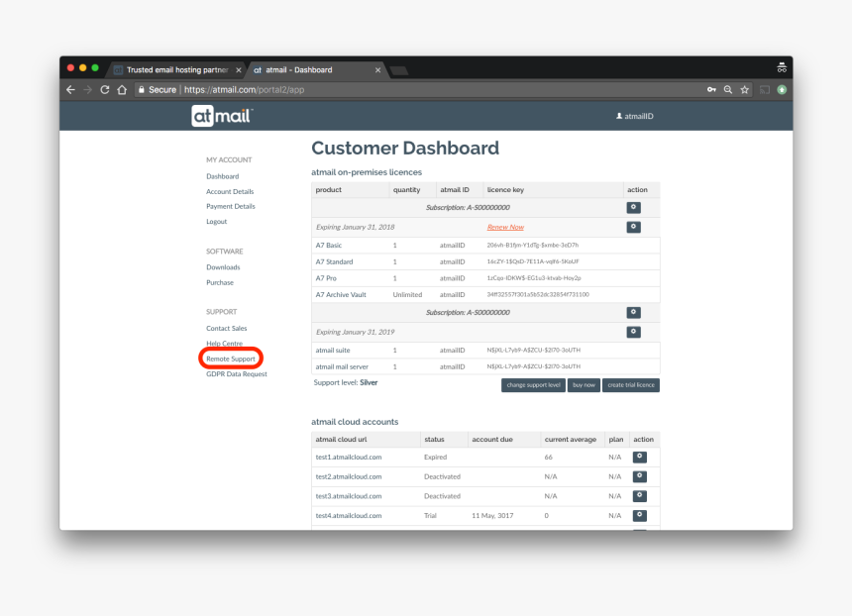The width and height of the screenshot is (852, 616).
Task: Click the gear icon for test1.atmailcloud.com
Action: click(639, 457)
